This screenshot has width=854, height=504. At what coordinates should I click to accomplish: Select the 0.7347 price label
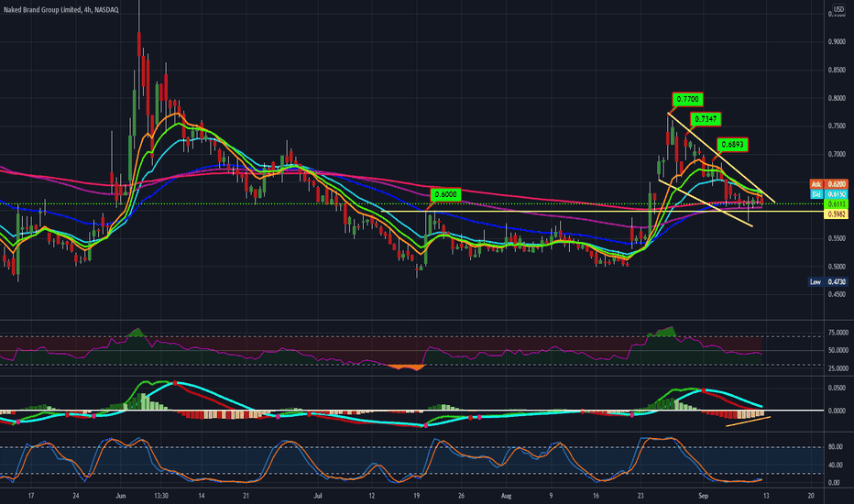(x=706, y=119)
